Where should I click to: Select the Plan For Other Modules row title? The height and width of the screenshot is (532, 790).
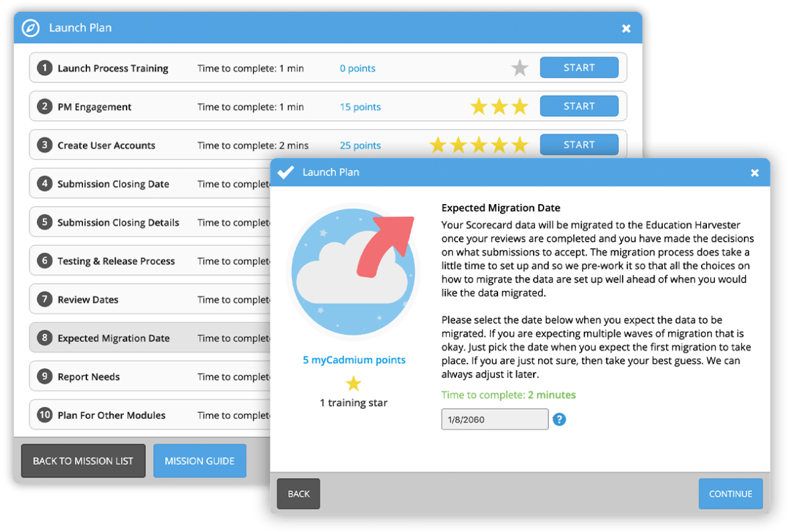111,415
